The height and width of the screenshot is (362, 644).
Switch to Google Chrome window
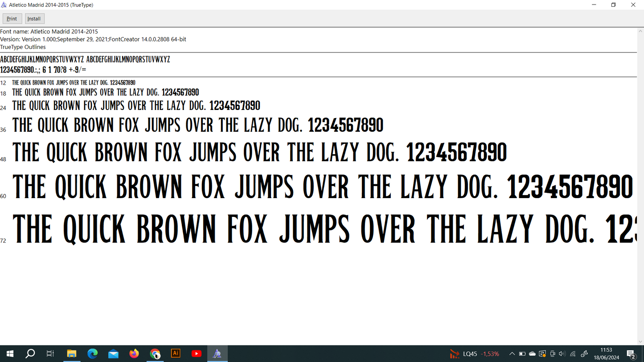coord(155,354)
